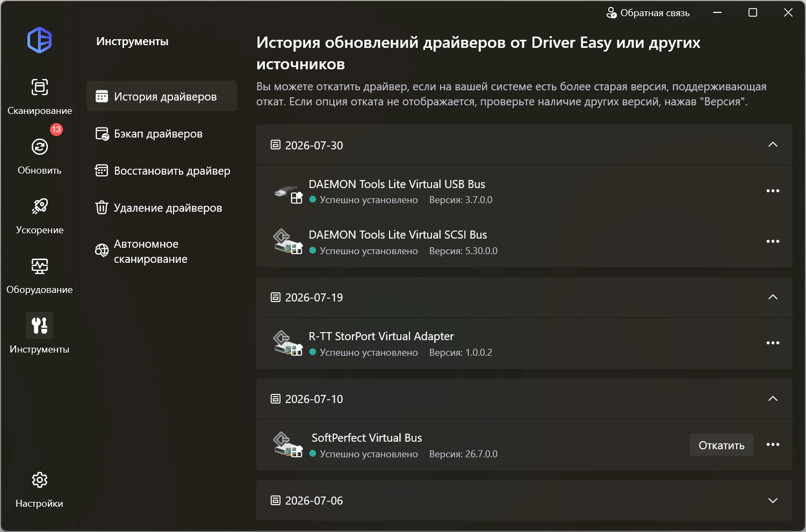Click the 2026-07-30 date header text
Viewport: 806px width, 532px height.
[314, 145]
